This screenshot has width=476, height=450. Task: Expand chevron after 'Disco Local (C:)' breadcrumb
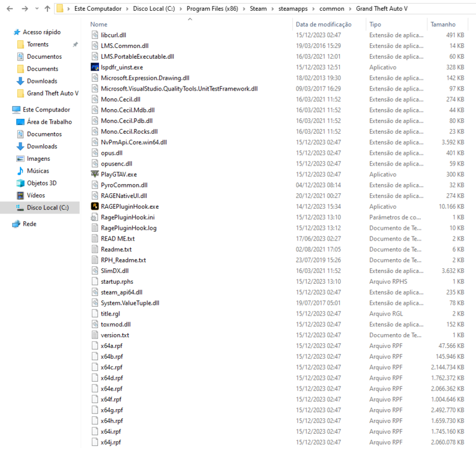click(x=181, y=9)
